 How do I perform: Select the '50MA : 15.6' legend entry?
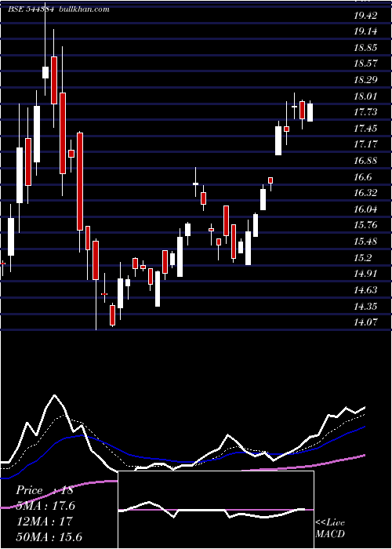tap(49, 536)
